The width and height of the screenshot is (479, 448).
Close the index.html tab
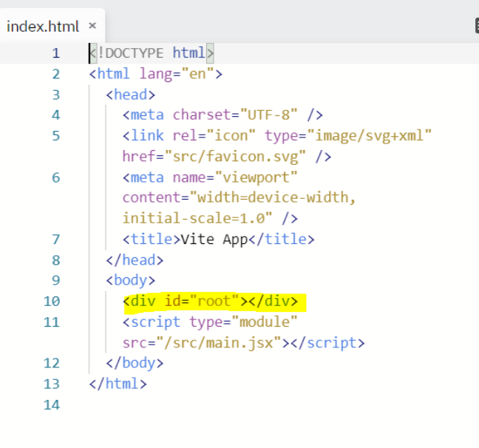coord(92,25)
